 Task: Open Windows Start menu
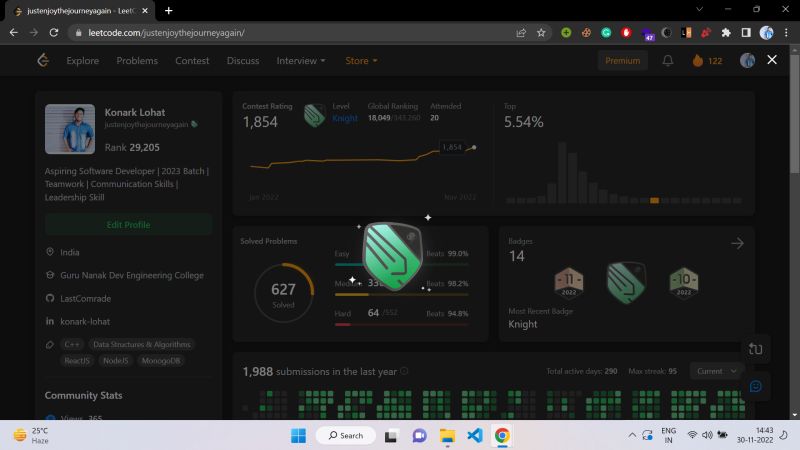pyautogui.click(x=298, y=435)
